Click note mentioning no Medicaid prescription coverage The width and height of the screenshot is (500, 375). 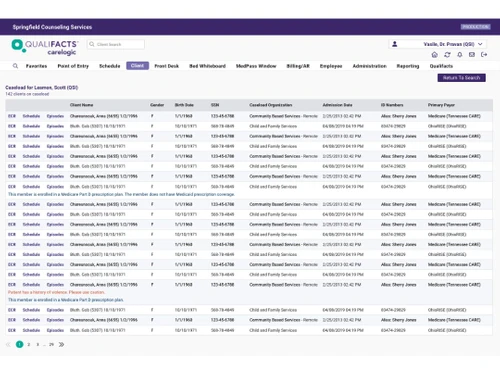pos(121,194)
